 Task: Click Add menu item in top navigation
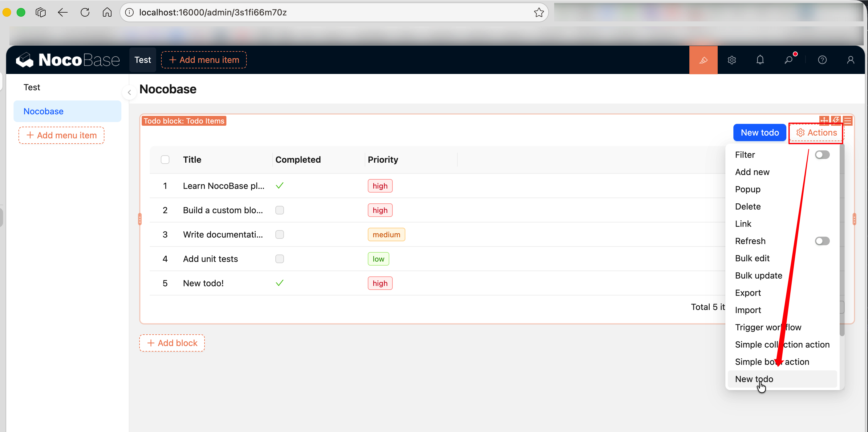point(204,60)
